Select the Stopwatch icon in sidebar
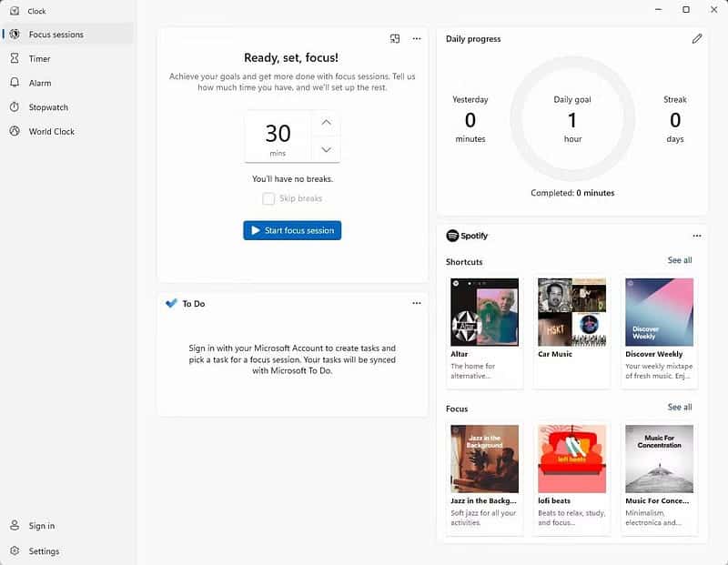This screenshot has height=565, width=728. (x=15, y=107)
